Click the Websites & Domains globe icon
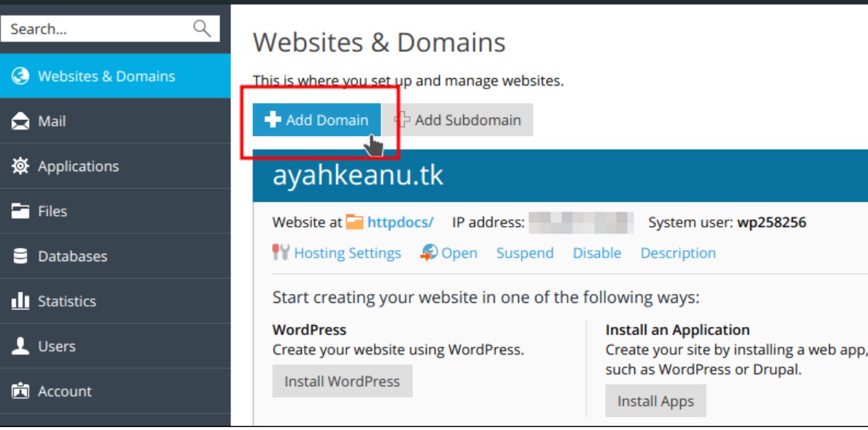Image resolution: width=868 pixels, height=430 pixels. [20, 76]
